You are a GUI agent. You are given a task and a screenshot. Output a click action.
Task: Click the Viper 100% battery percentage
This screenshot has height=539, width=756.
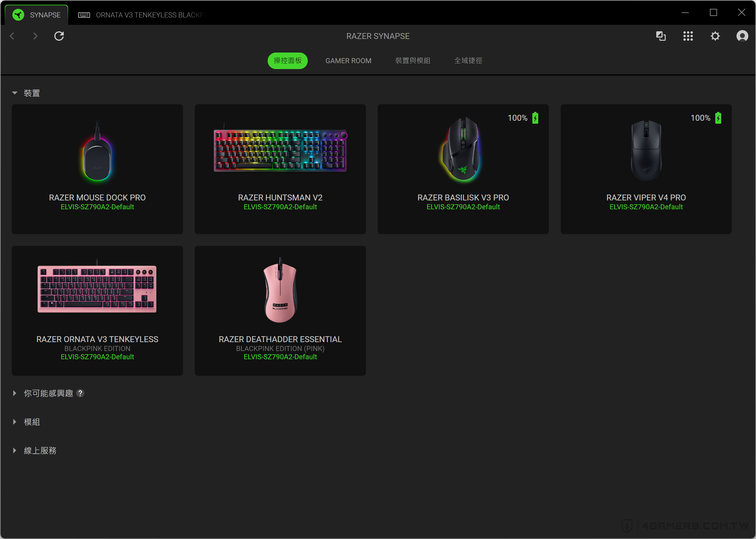700,118
